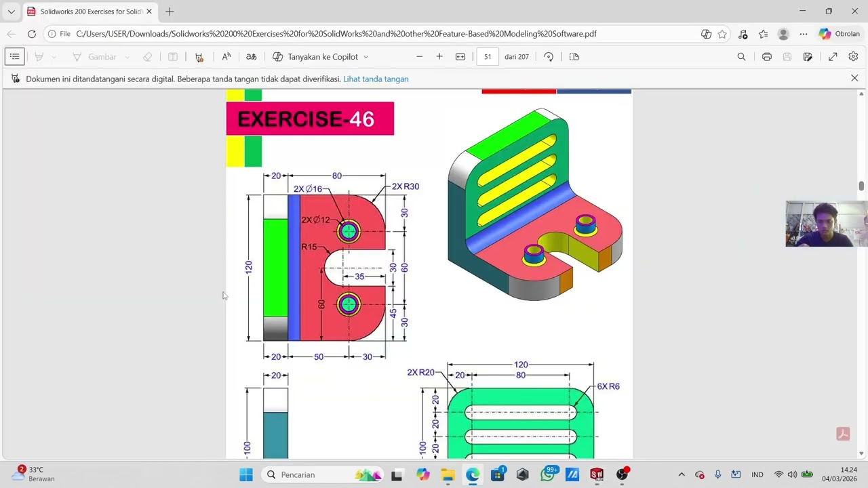Enter full screen mode for PDF
This screenshot has width=868, height=488.
point(833,57)
